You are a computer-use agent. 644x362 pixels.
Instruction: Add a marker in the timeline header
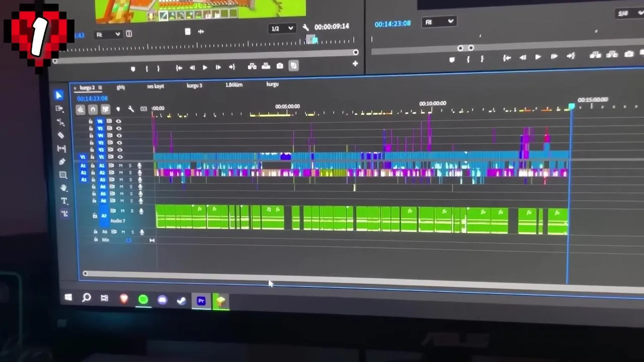coord(118,109)
